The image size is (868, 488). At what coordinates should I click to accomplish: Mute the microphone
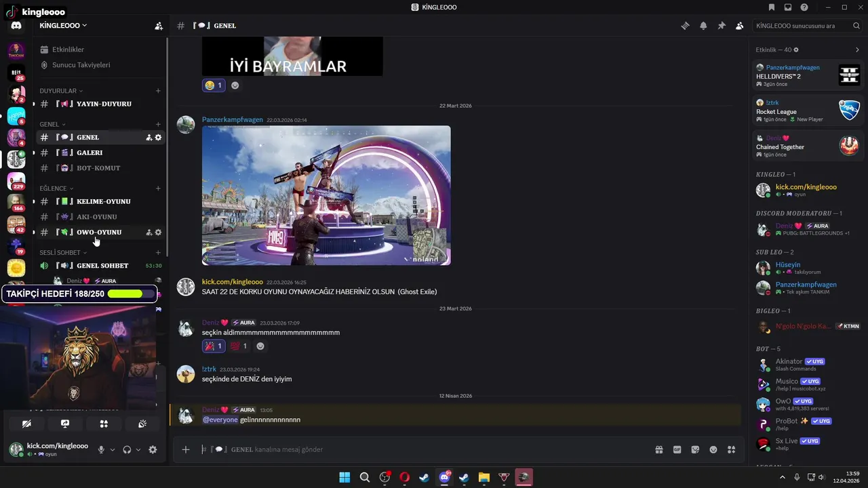coord(101,449)
